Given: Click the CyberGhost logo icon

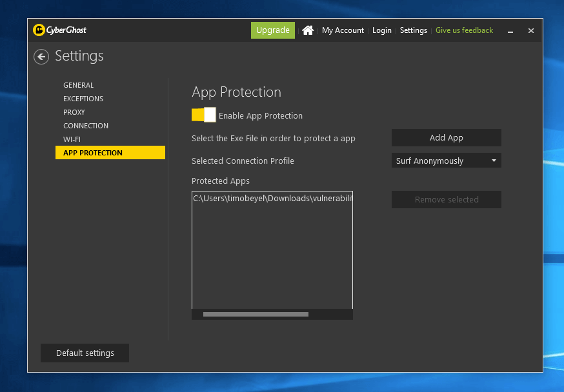Looking at the screenshot, I should coord(39,30).
